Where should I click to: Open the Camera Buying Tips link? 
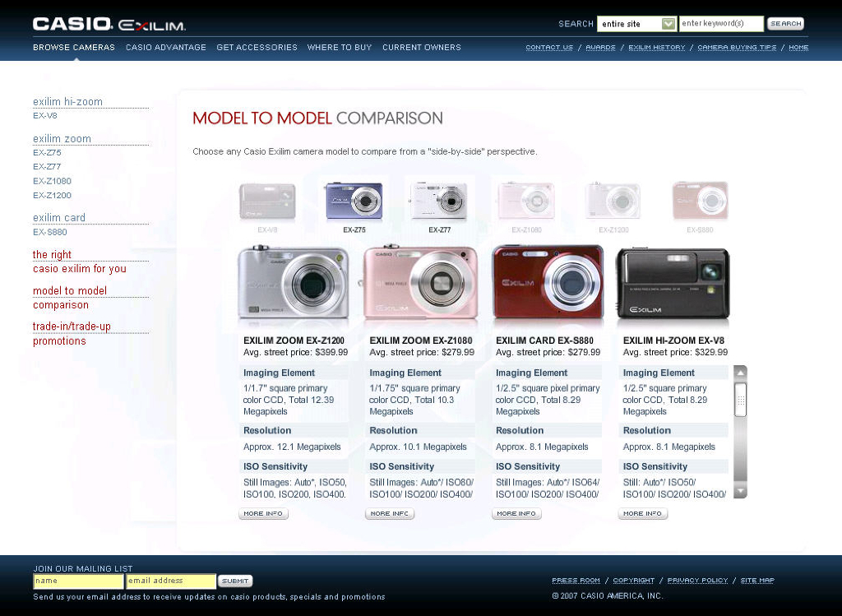click(x=737, y=47)
